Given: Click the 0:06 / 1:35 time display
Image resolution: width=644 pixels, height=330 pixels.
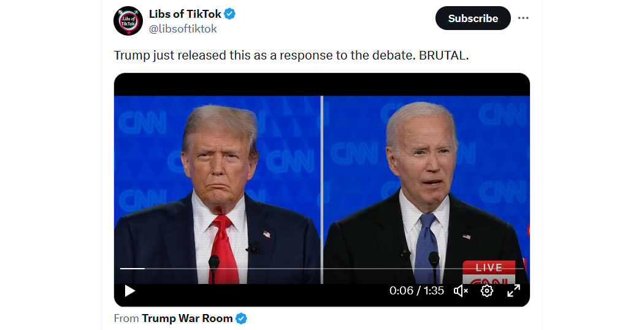Looking at the screenshot, I should (416, 291).
